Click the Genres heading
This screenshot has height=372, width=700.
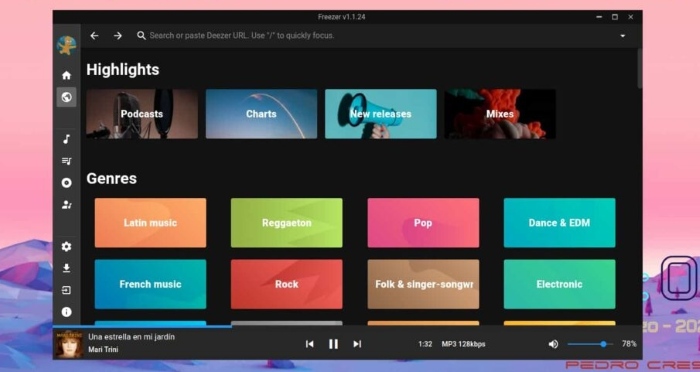click(112, 179)
